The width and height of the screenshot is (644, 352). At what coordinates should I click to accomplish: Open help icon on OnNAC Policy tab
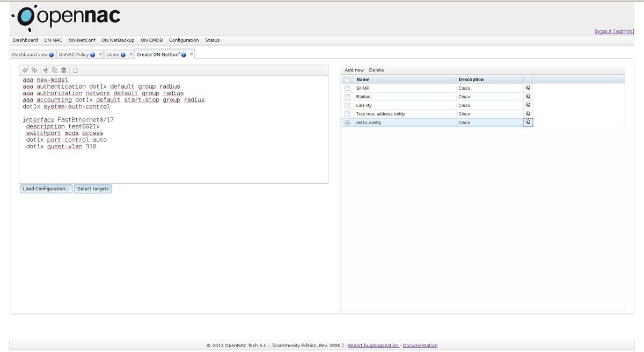click(x=93, y=55)
